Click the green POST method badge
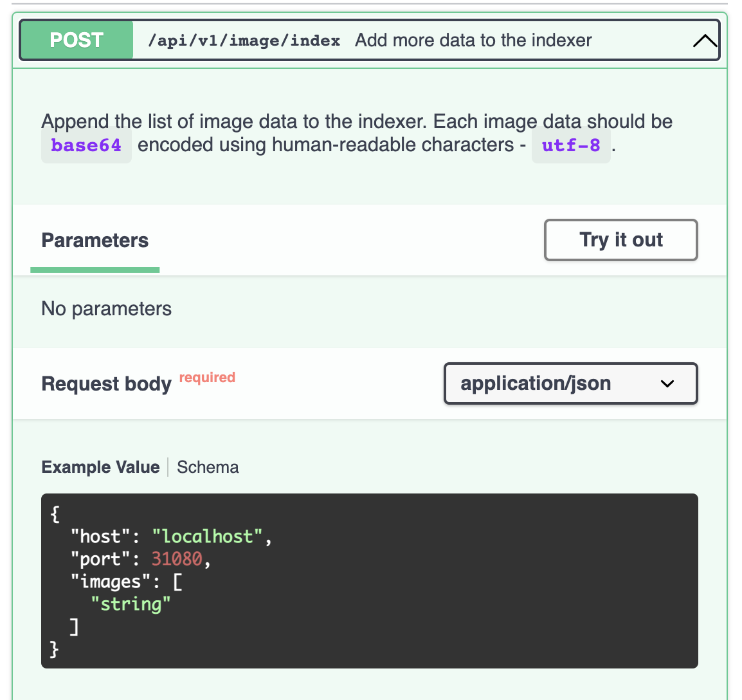Viewport: 742px width, 700px height. point(77,41)
